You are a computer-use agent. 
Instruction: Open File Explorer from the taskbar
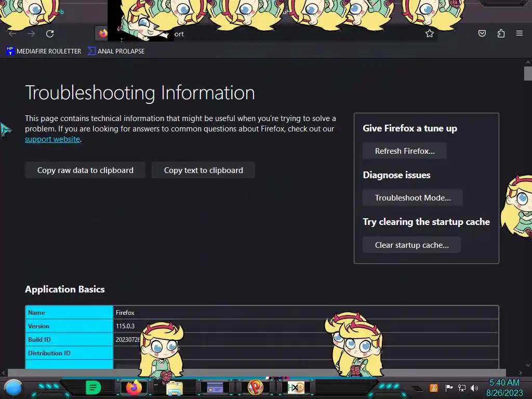175,388
